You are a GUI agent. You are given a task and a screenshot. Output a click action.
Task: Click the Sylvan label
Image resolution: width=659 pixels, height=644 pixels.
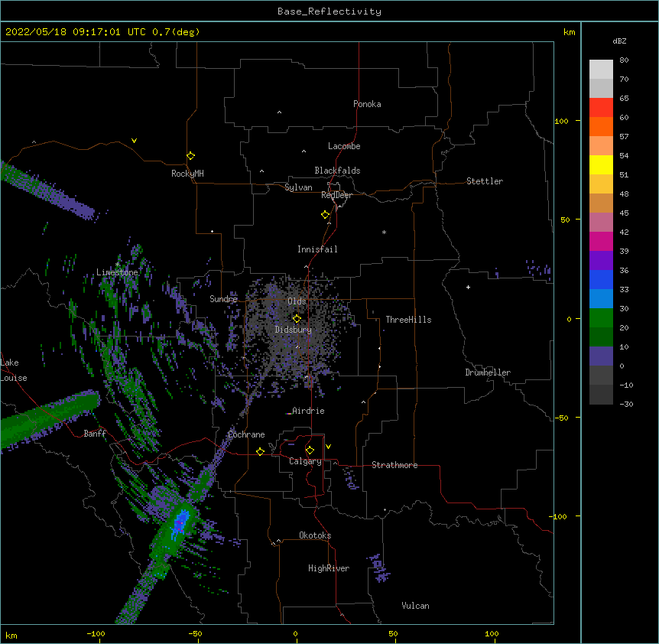[298, 187]
